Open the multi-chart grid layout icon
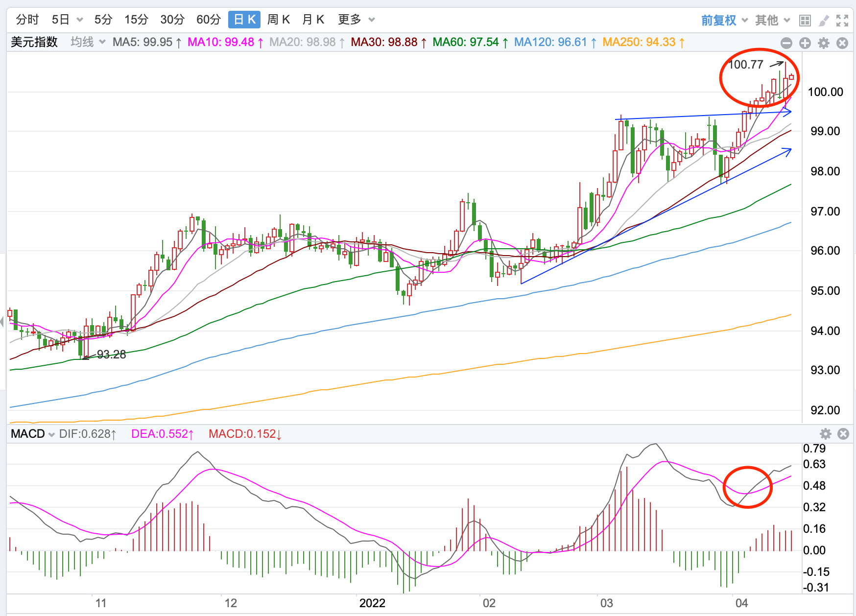The height and width of the screenshot is (616, 856). pos(805,20)
